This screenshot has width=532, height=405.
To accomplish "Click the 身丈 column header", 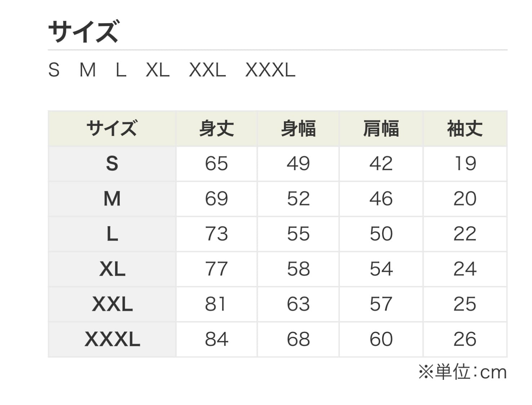I will [x=217, y=129].
